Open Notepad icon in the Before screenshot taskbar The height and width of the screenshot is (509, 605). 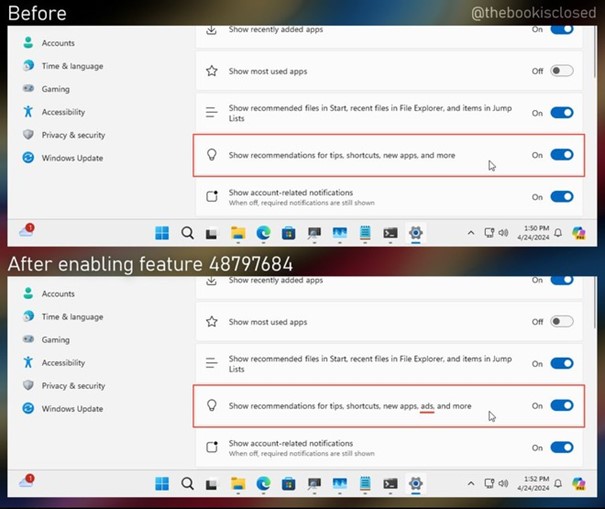(365, 233)
